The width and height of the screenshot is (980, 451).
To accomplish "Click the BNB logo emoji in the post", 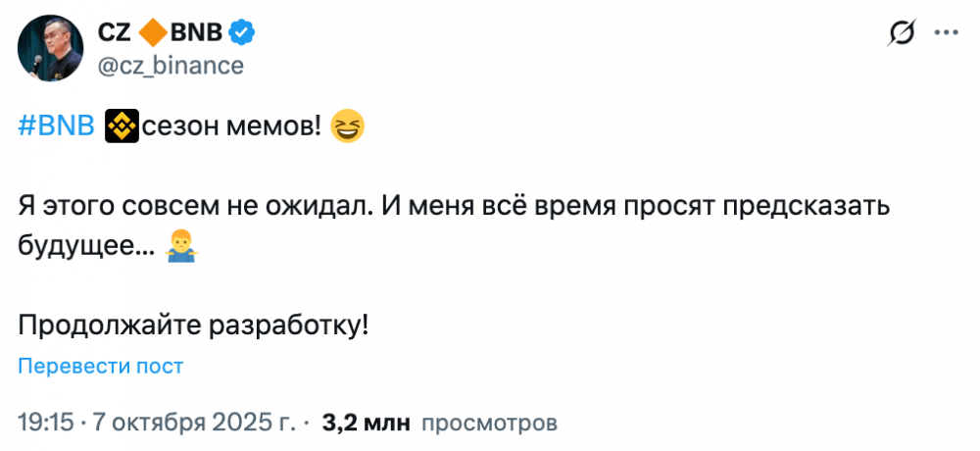I will [120, 126].
